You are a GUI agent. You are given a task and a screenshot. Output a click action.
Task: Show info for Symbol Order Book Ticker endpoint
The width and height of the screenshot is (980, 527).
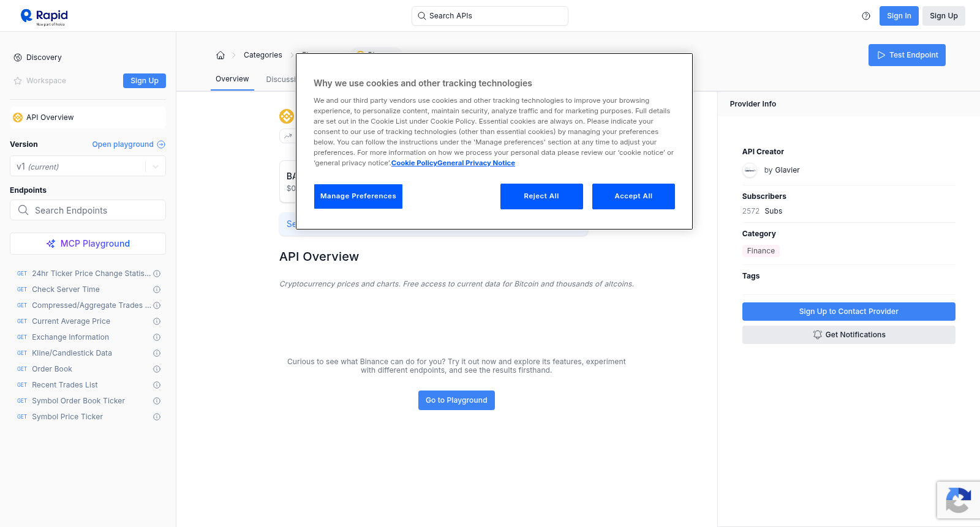(x=157, y=401)
